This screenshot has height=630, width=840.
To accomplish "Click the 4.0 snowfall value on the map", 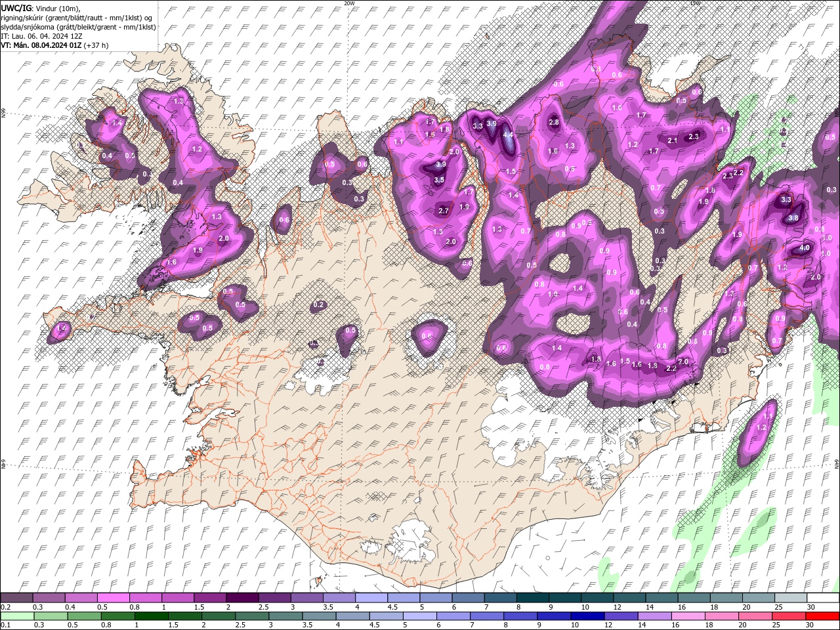I will point(805,248).
